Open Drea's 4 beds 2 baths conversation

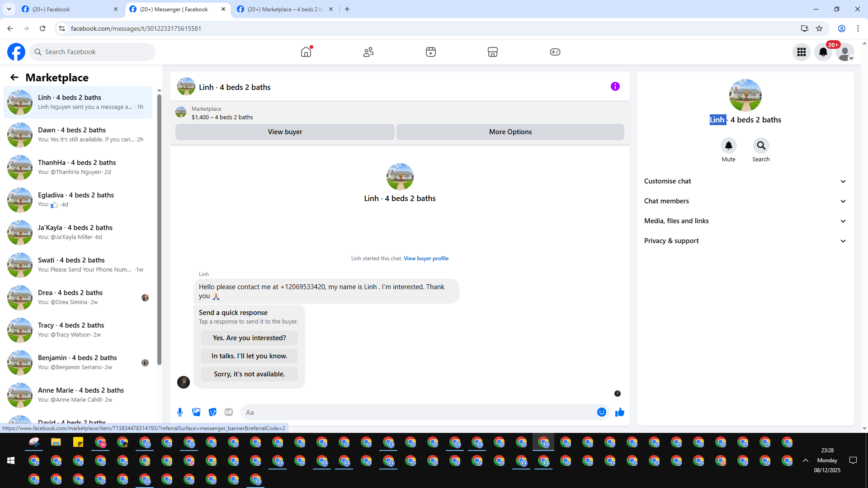[78, 297]
